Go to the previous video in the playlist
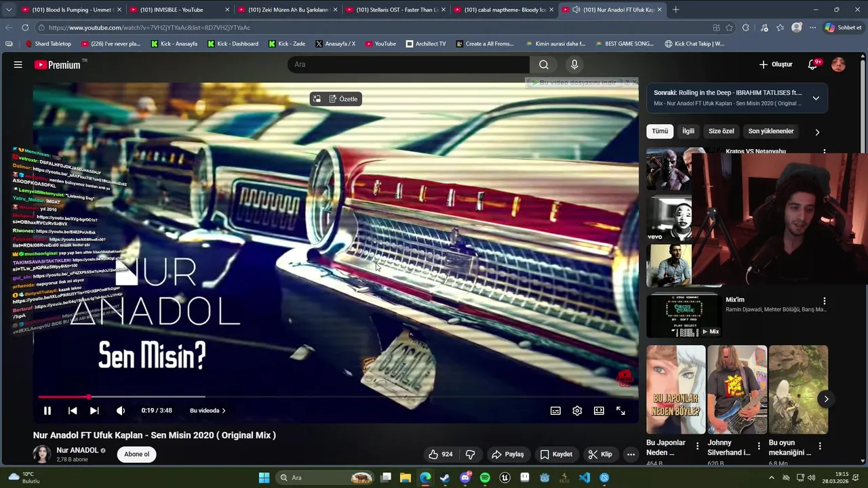This screenshot has height=488, width=868. tap(73, 411)
